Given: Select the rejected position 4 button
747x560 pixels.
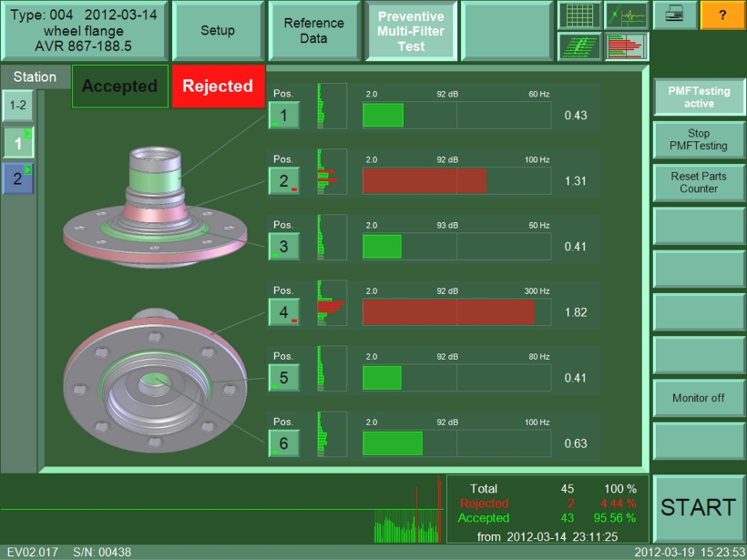Looking at the screenshot, I should (283, 312).
